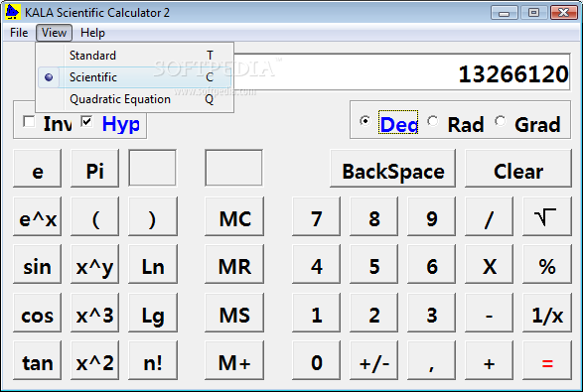Click digit 0
583x392 pixels.
pos(316,360)
